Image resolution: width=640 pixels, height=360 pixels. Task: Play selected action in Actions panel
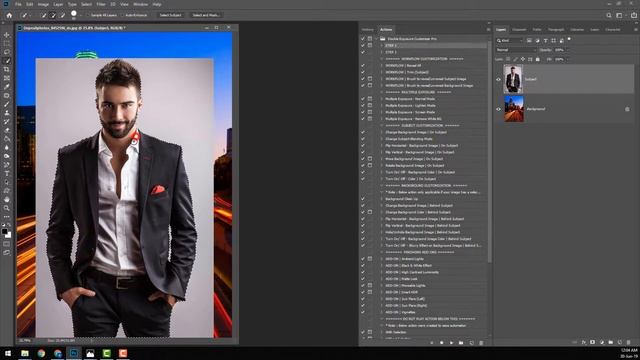451,343
